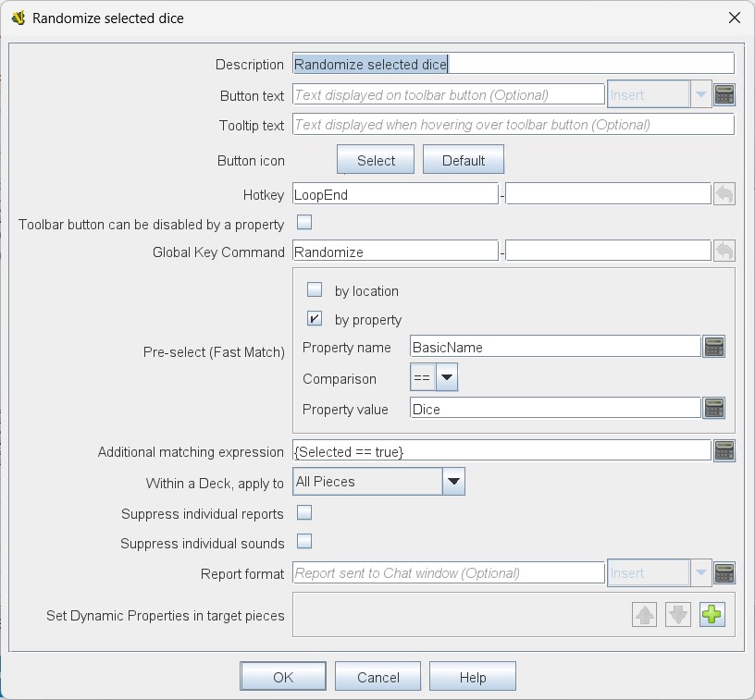Open expression builder for Property name
Viewport: 755px width, 700px height.
[714, 347]
